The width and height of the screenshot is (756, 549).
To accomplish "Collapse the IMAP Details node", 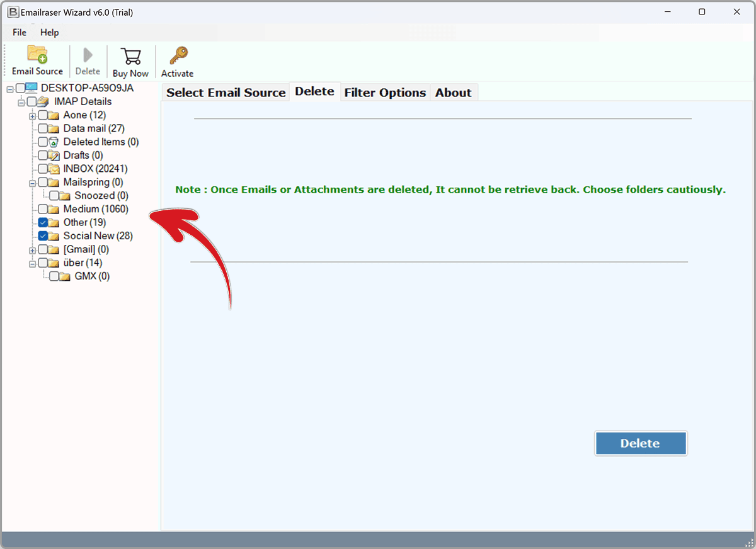I will (21, 102).
